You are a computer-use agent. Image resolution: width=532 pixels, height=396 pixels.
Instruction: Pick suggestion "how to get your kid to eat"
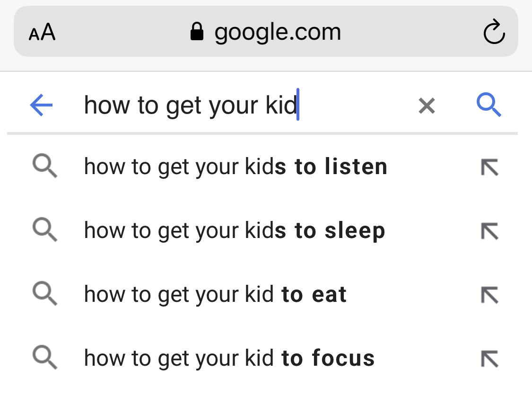215,294
